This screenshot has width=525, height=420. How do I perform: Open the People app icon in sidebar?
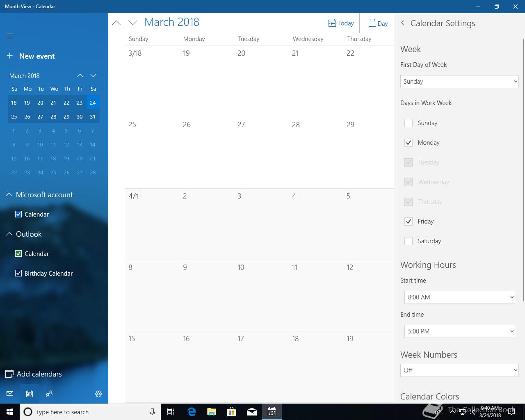click(x=49, y=394)
